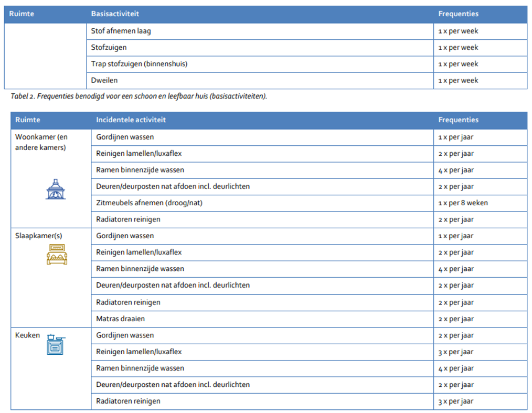
Task: Select 'Gordijnen wassen' in the Slaapkamer section
Action: 125,236
